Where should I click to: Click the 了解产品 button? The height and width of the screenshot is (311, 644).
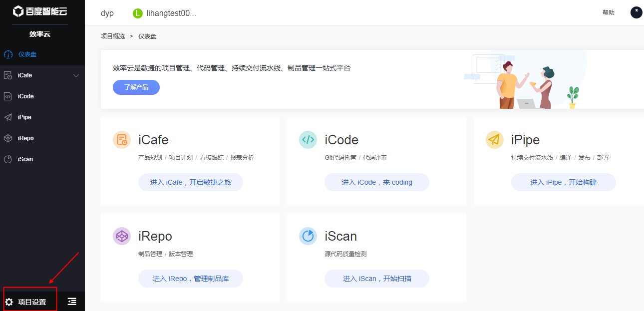(x=136, y=87)
